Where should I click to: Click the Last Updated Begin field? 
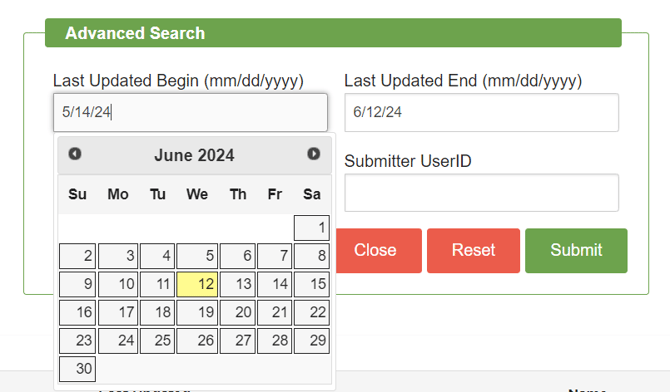(x=190, y=112)
